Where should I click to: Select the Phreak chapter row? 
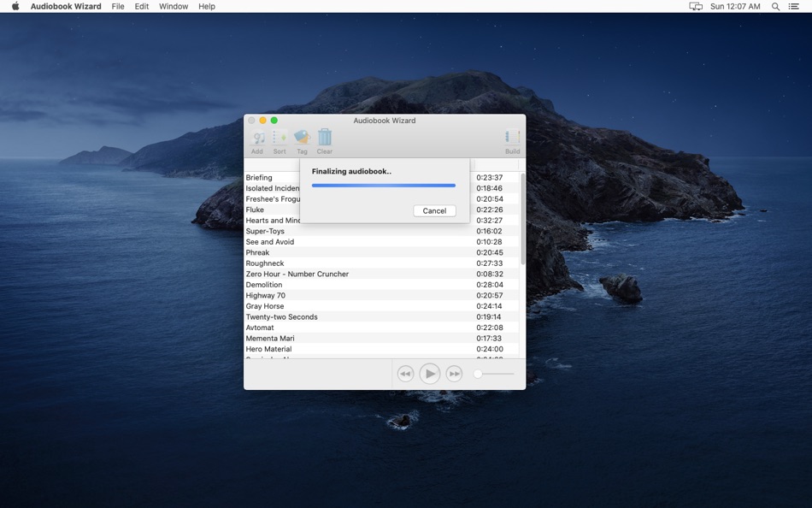pos(382,252)
